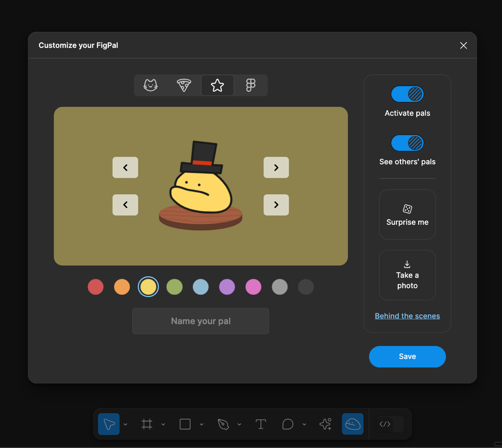The height and width of the screenshot is (448, 502).
Task: Click the Name your pal field
Action: [x=201, y=321]
